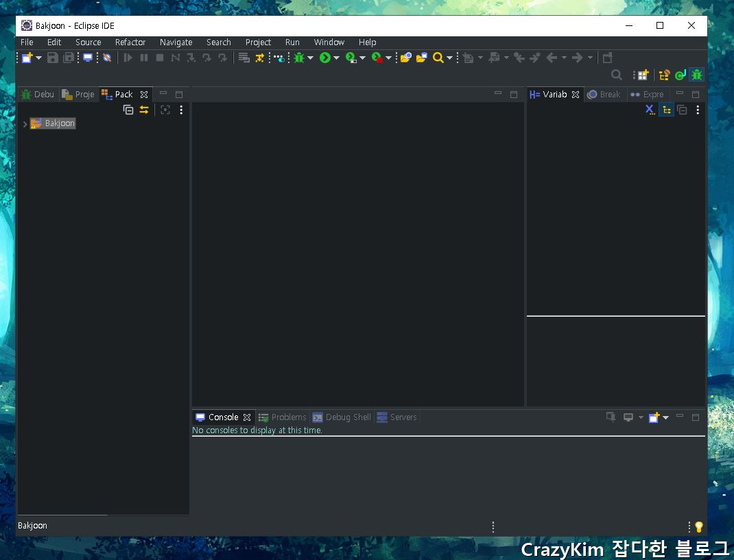Click the light bulb in the status bar
Image resolution: width=734 pixels, height=560 pixels.
tap(698, 527)
